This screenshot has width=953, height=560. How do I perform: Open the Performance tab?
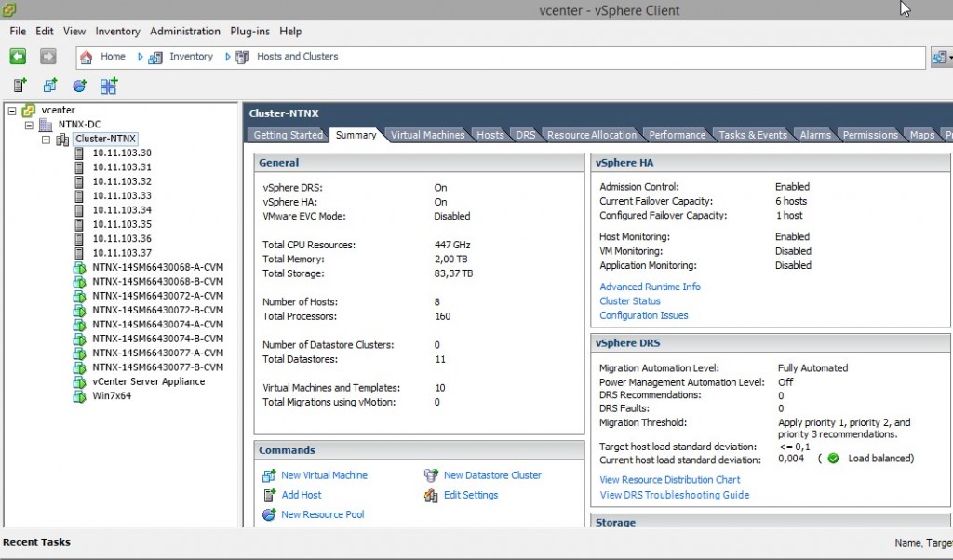coord(678,134)
